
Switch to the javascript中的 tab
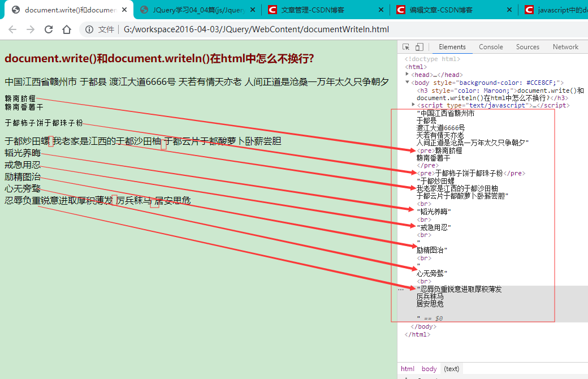coord(554,10)
